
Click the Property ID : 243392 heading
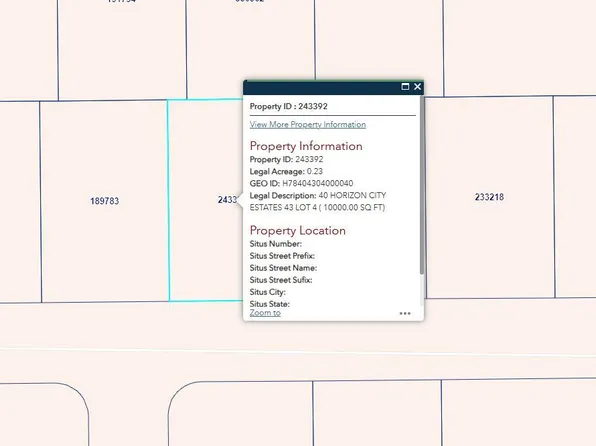pyautogui.click(x=288, y=106)
